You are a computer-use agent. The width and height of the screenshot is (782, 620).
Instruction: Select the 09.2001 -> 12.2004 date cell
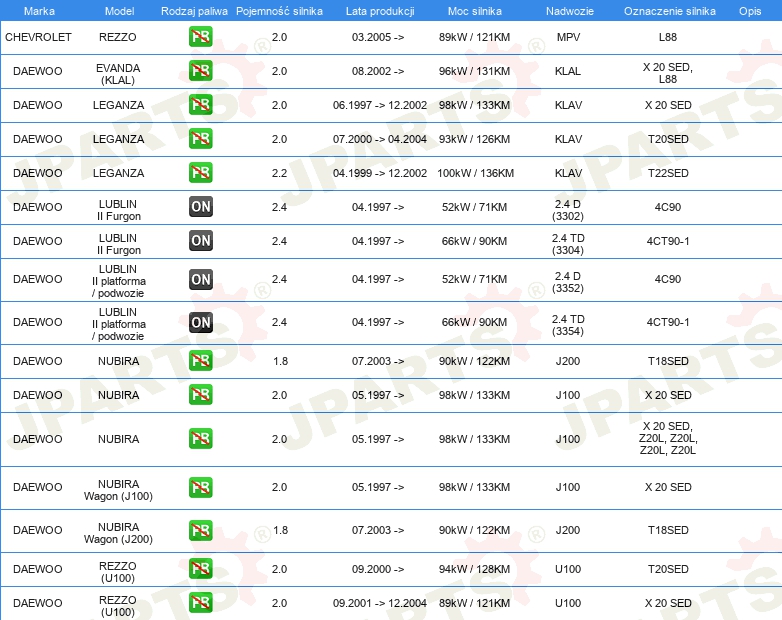click(380, 603)
